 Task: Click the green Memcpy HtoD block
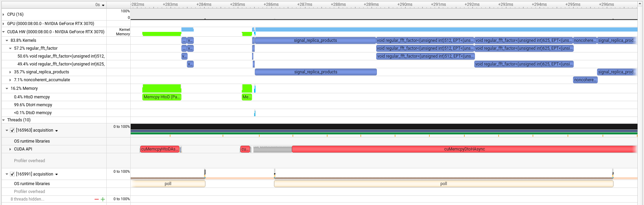[162, 97]
